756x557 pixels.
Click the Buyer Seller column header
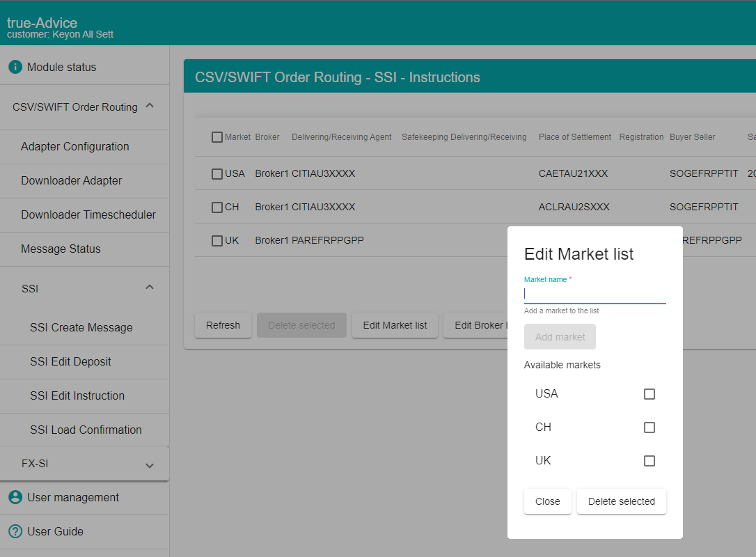693,137
